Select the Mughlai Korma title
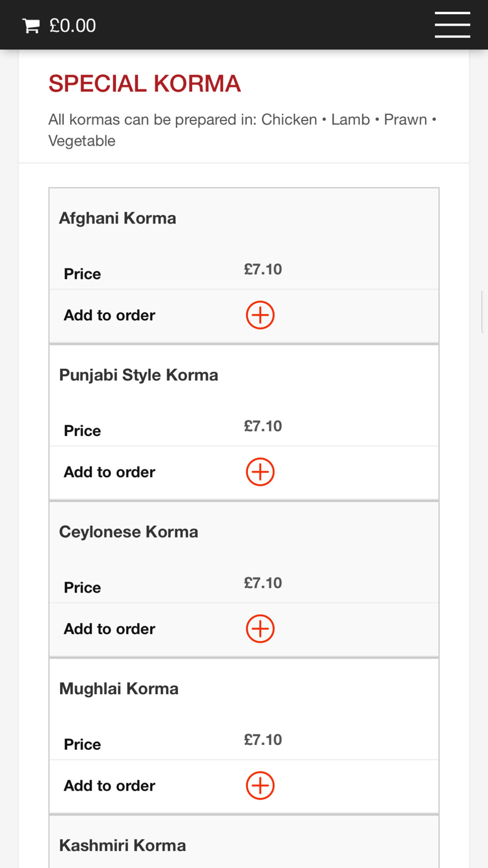 [119, 688]
